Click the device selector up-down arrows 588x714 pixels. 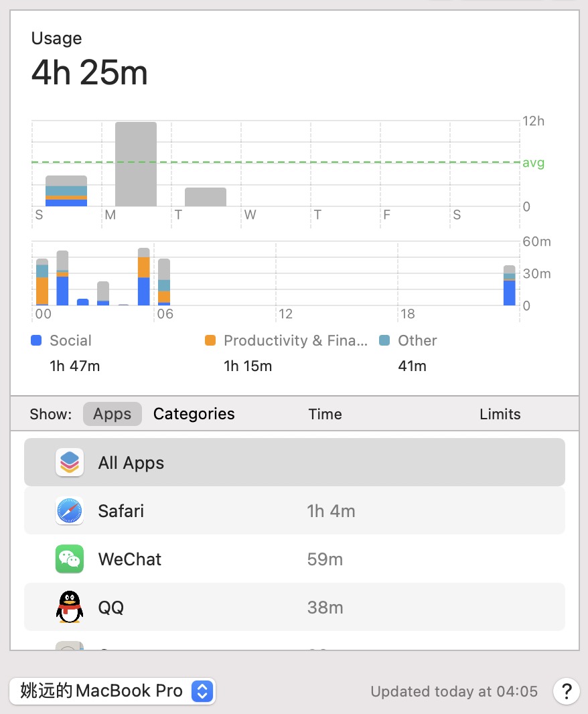pos(202,691)
